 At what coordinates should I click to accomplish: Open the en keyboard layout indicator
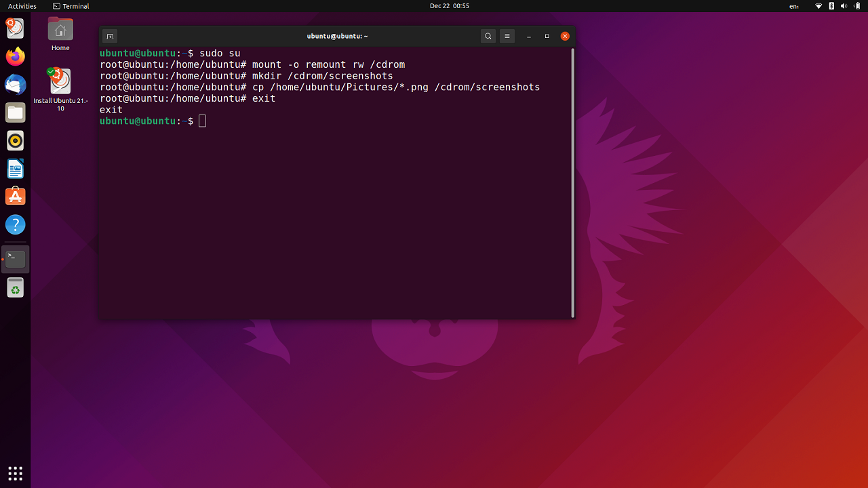794,6
